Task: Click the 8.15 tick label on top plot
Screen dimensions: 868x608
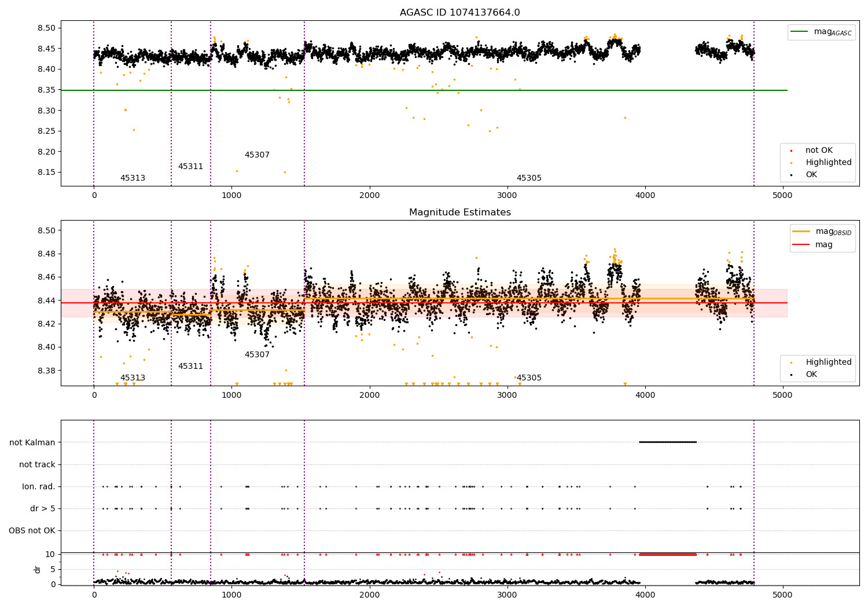Action: click(x=46, y=173)
